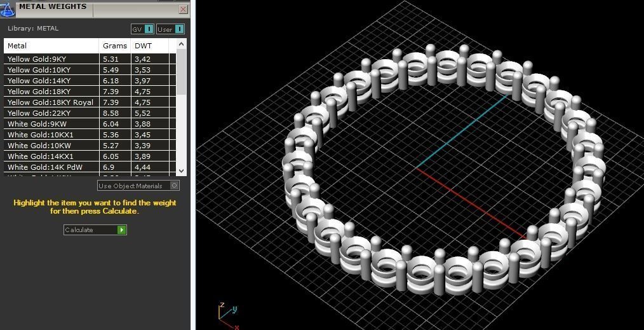Select the Yellow Gold:14KY row
The height and width of the screenshot is (330, 644).
(90, 81)
